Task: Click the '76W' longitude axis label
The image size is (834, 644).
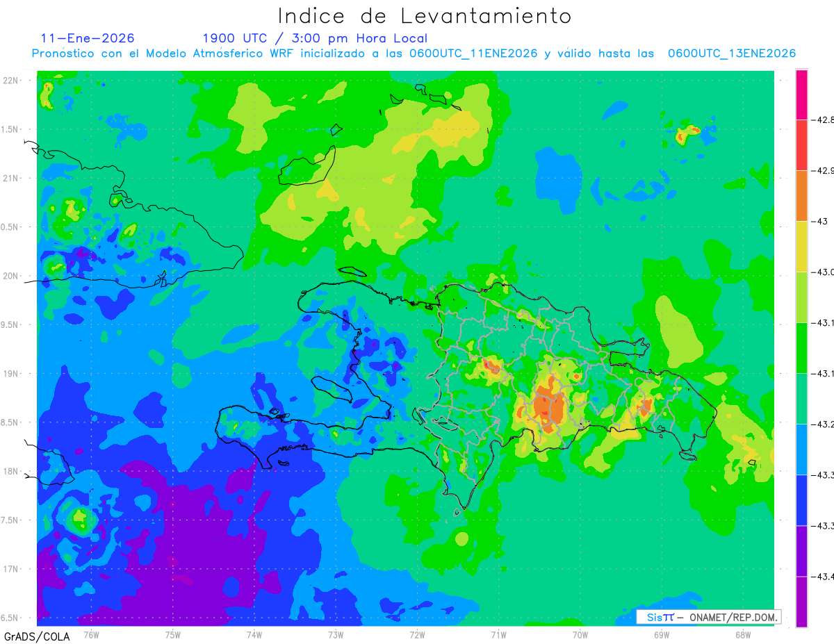Action: [x=91, y=634]
